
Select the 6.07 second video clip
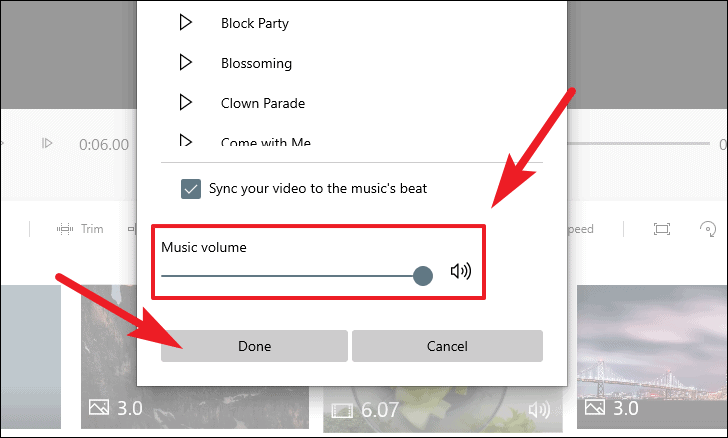tap(443, 409)
